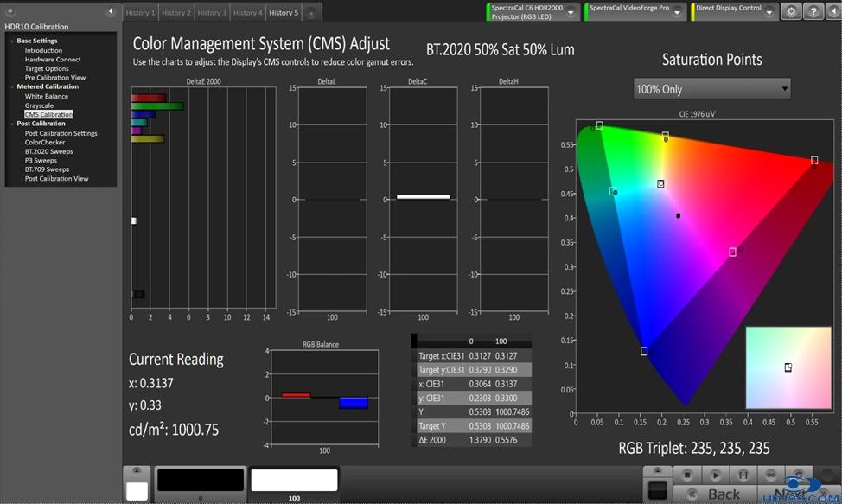
Task: Open the SpectraCal C6 HDR2000 meter dropdown
Action: [571, 12]
